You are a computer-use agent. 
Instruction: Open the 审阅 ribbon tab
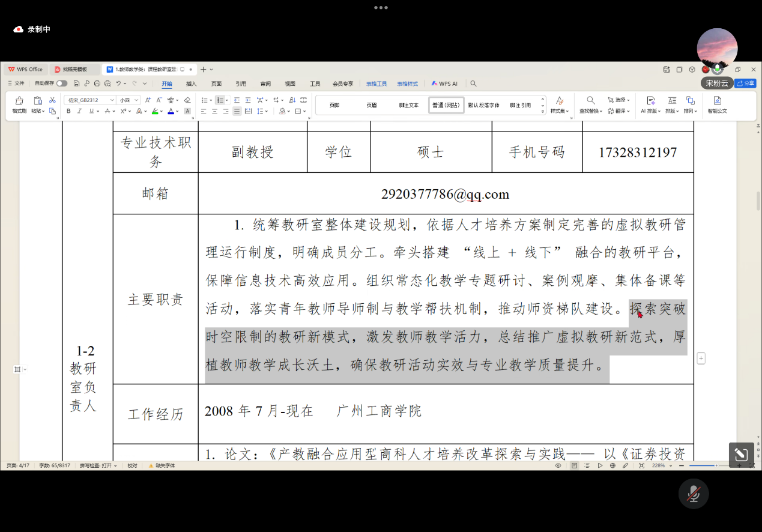pos(265,83)
